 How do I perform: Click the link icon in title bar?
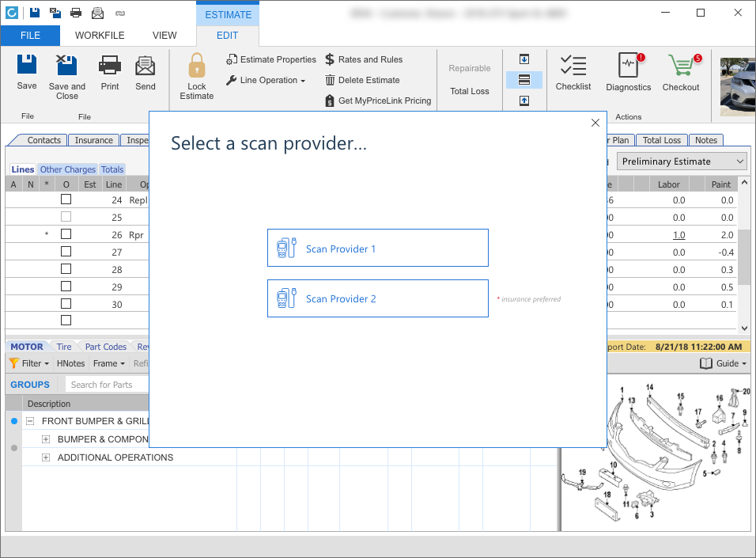tap(120, 13)
